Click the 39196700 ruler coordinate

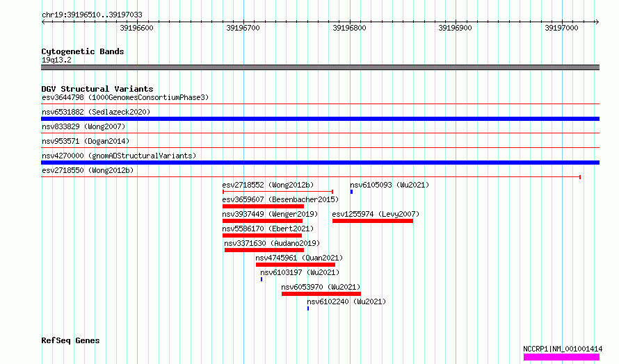(243, 28)
